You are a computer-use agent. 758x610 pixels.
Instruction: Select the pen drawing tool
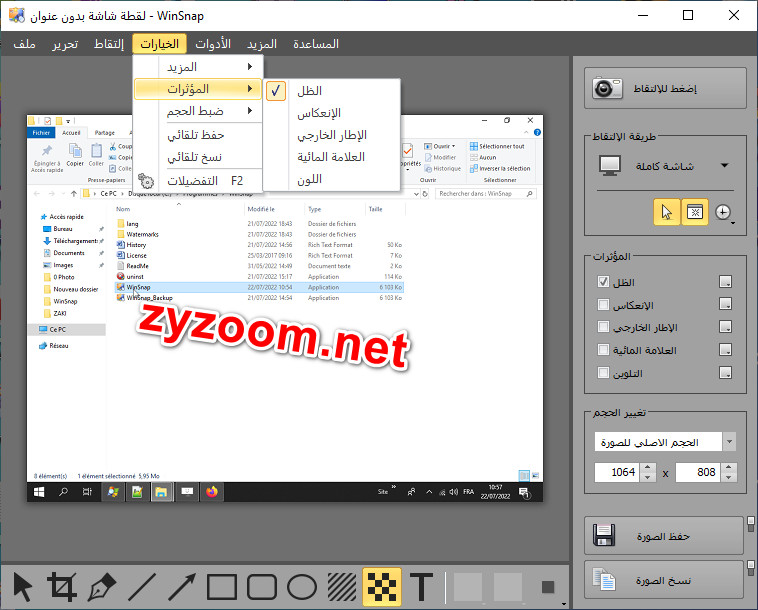[102, 587]
